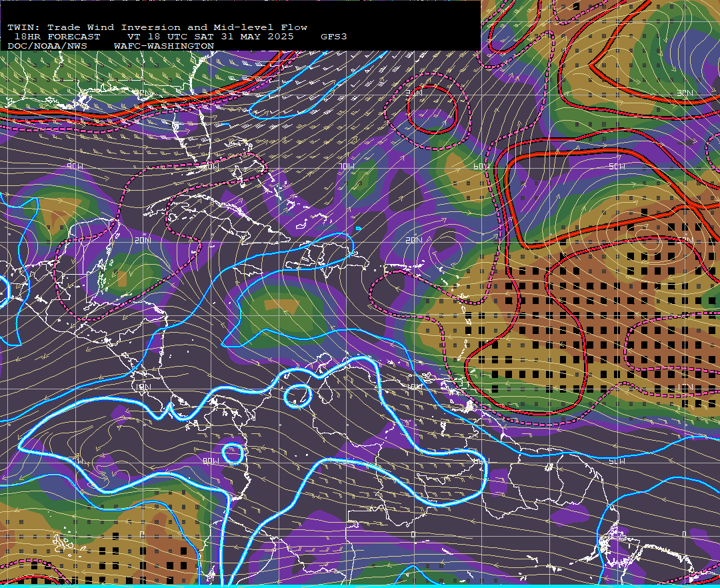Screen dimensions: 720x588
Task: Click the '90W' label in the Gulf of Mexico
Action: point(75,166)
